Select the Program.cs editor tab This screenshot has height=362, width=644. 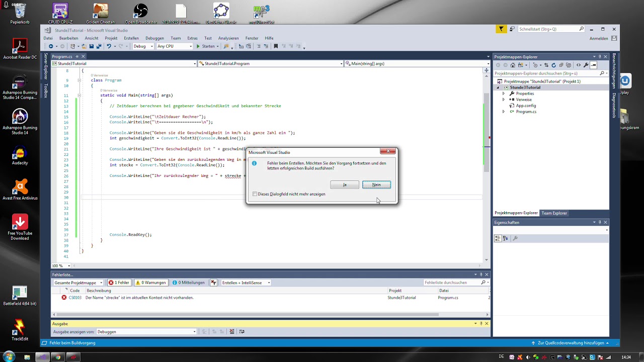click(x=62, y=57)
